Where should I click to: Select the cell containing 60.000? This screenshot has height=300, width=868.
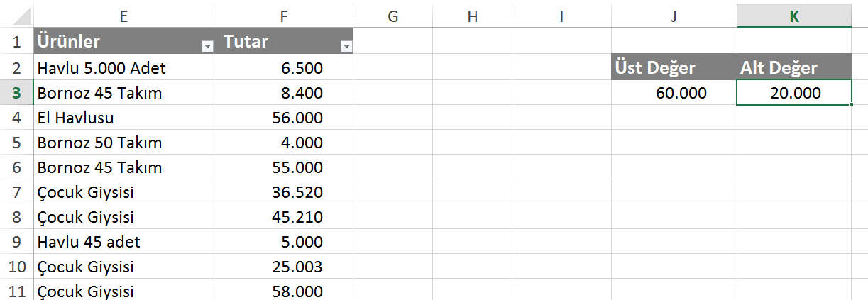point(674,93)
